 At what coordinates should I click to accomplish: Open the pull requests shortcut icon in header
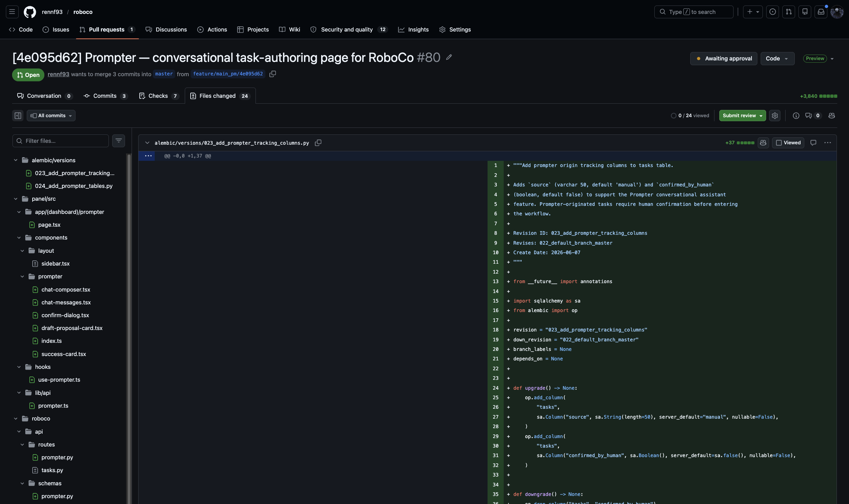pyautogui.click(x=789, y=12)
